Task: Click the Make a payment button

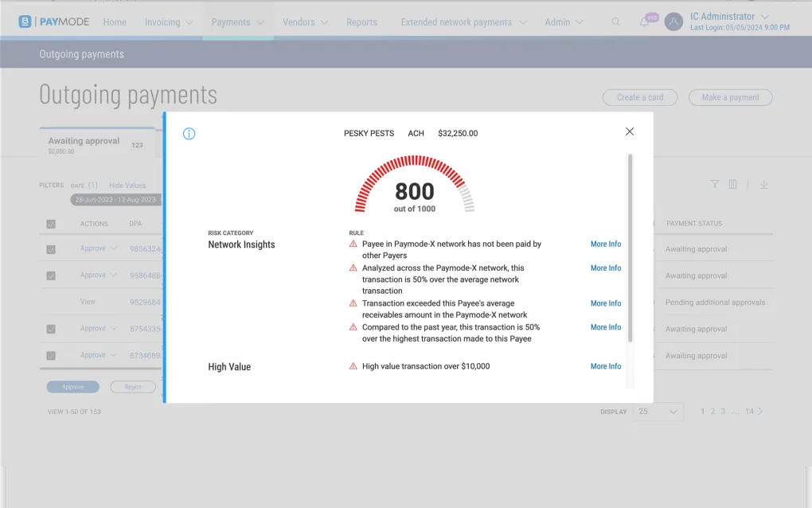Action: tap(730, 97)
